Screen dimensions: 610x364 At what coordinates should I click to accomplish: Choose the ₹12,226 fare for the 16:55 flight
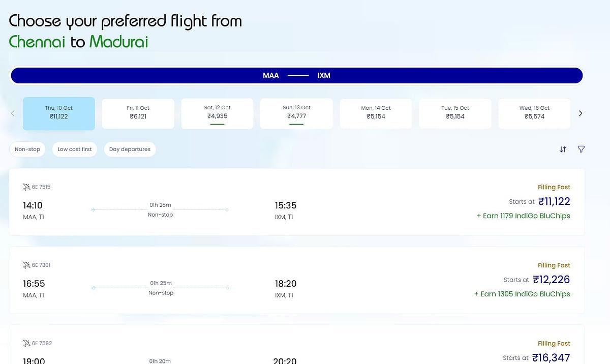[x=551, y=280]
